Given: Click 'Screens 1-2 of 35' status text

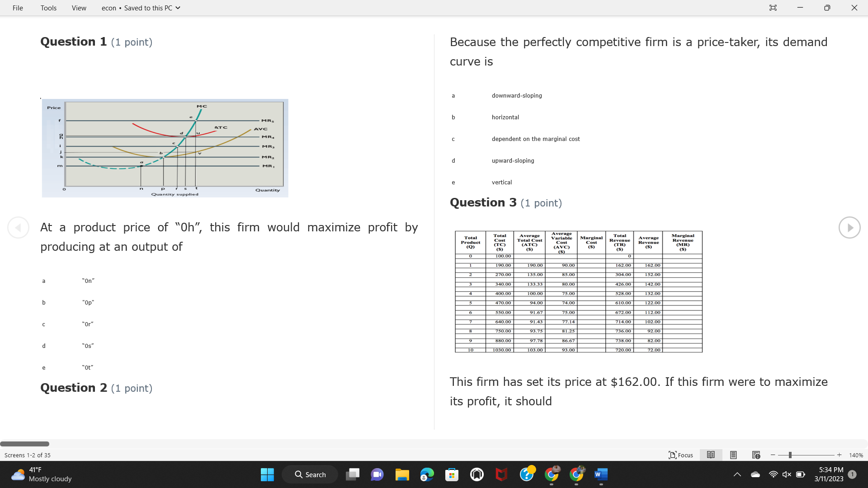Looking at the screenshot, I should click(28, 455).
